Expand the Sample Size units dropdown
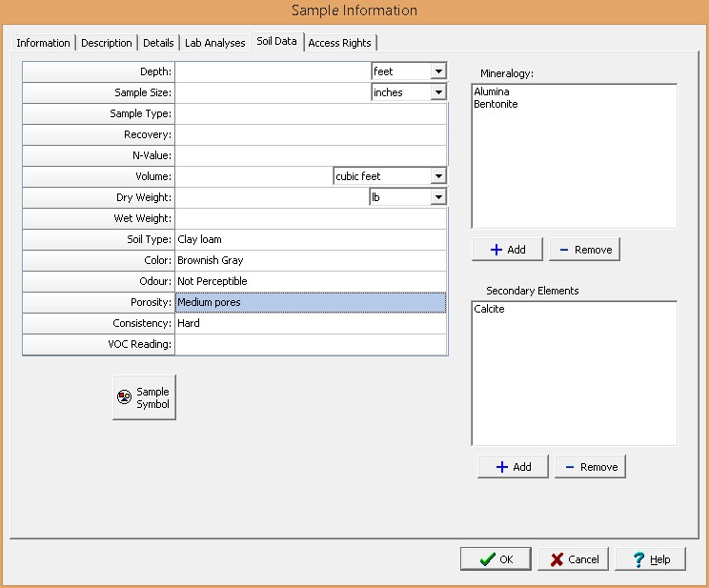This screenshot has height=588, width=709. 437,92
